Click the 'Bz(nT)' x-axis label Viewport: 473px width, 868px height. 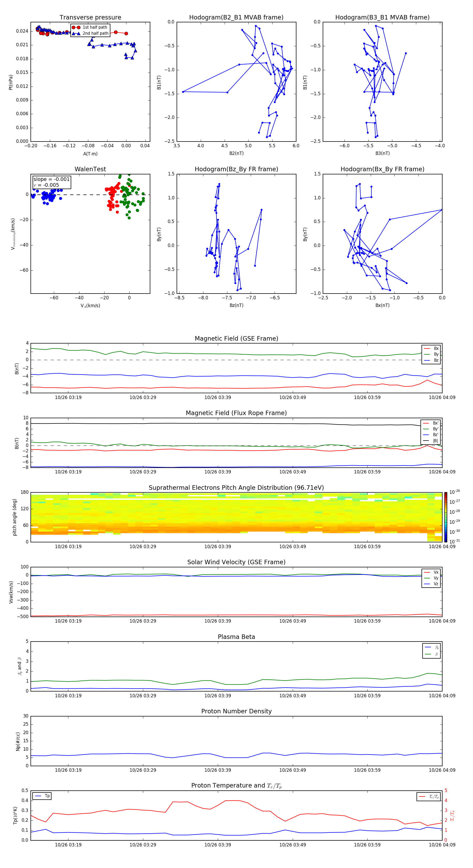tap(236, 305)
